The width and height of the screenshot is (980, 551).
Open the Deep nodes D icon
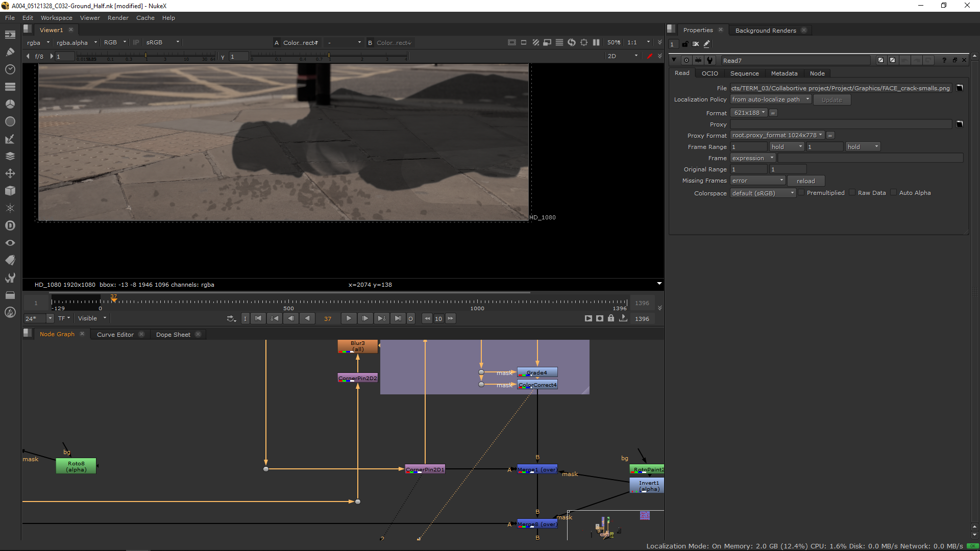[10, 226]
